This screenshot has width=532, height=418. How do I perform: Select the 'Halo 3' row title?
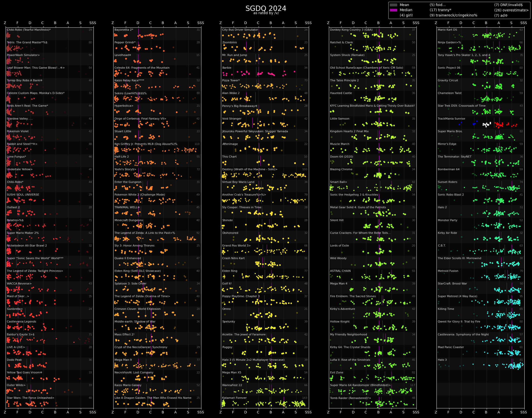[x=442, y=360]
